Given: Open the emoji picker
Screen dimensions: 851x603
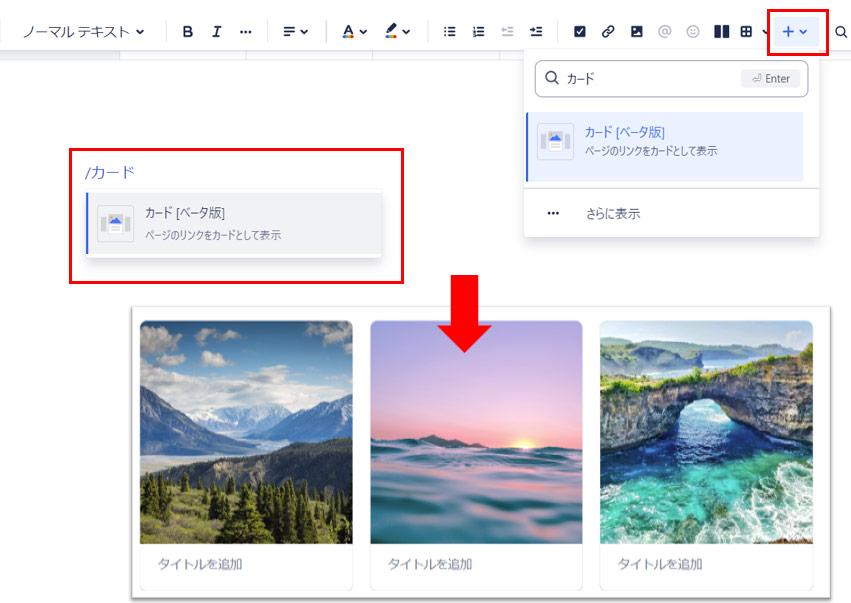Looking at the screenshot, I should 693,32.
